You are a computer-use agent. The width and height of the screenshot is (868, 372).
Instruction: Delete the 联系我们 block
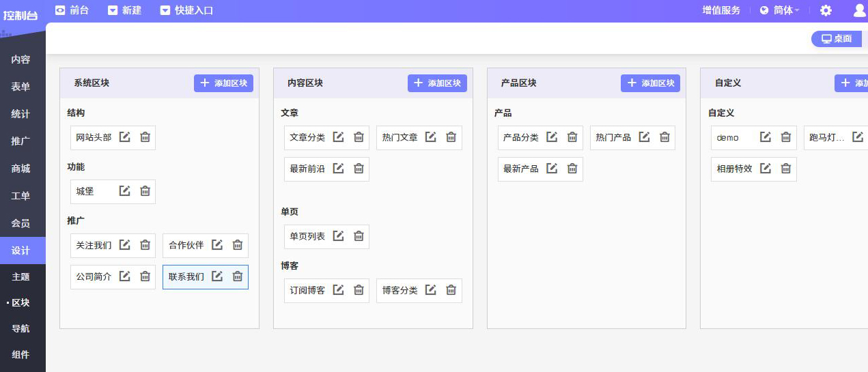pos(237,276)
